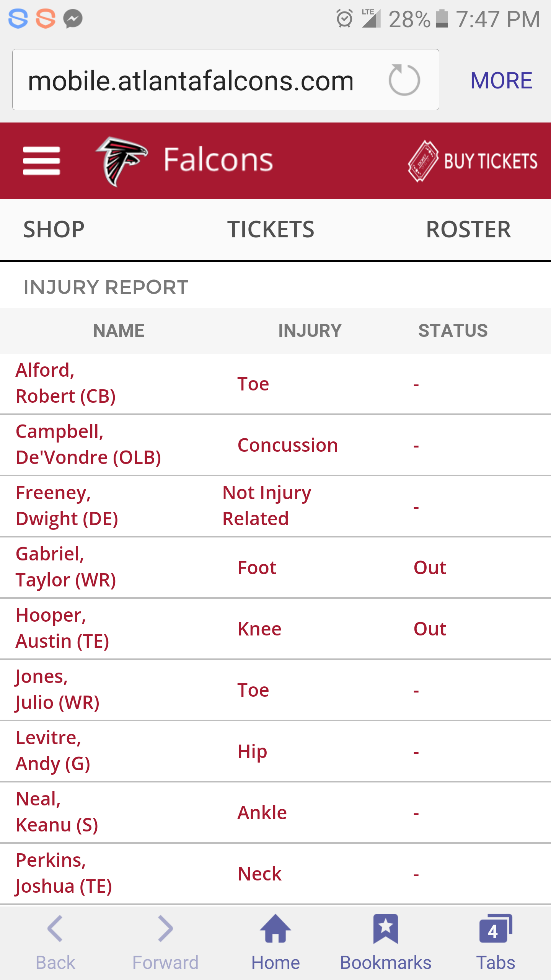
Task: Reload the page with refresh icon
Action: tap(404, 80)
